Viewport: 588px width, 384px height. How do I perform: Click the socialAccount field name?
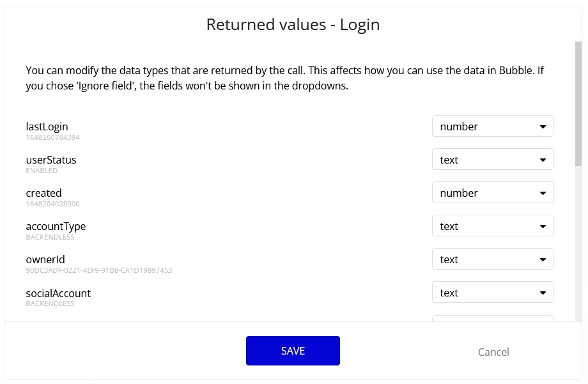58,293
